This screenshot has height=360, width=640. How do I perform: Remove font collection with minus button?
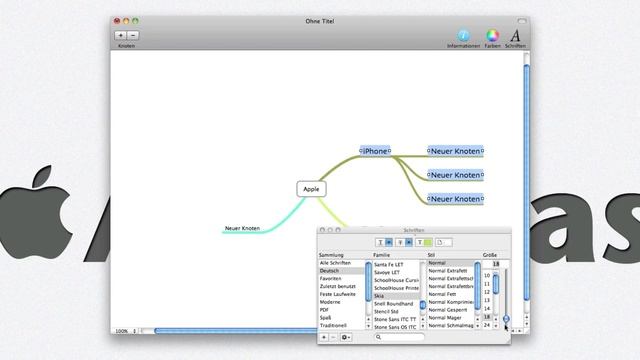(333, 337)
